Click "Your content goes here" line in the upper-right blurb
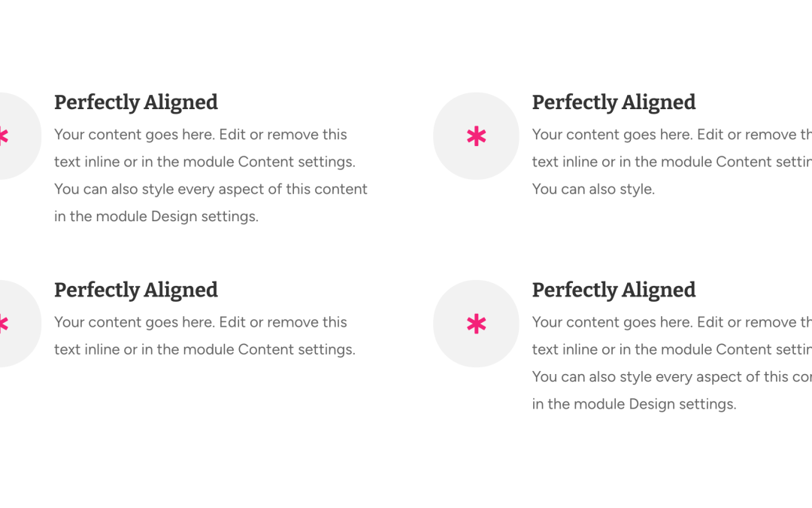The image size is (812, 508). [671, 135]
